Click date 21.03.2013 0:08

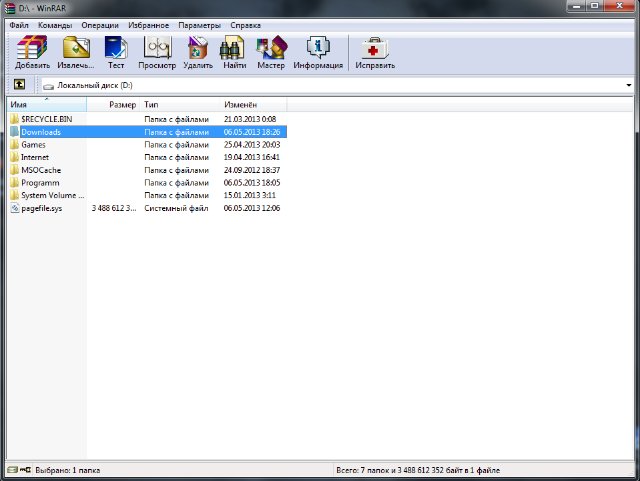coord(250,119)
